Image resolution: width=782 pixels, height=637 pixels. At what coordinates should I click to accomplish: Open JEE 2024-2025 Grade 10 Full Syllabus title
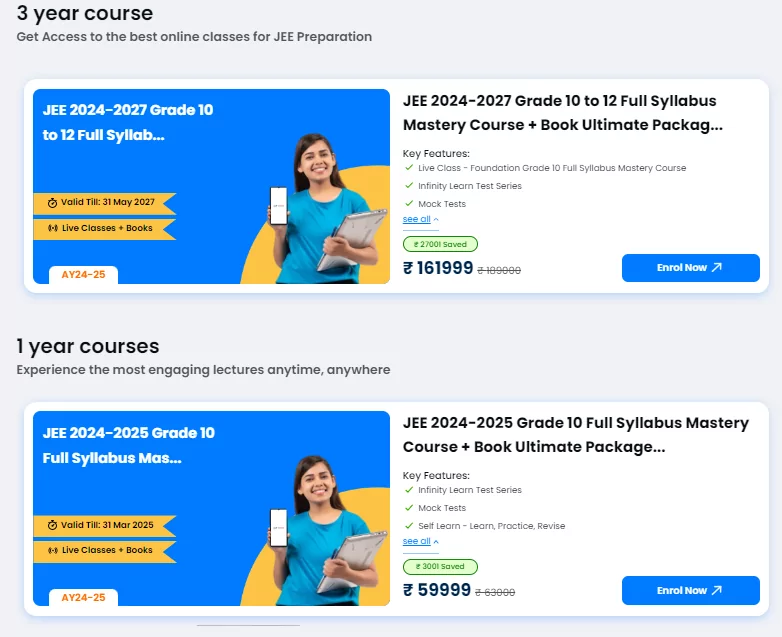click(576, 434)
